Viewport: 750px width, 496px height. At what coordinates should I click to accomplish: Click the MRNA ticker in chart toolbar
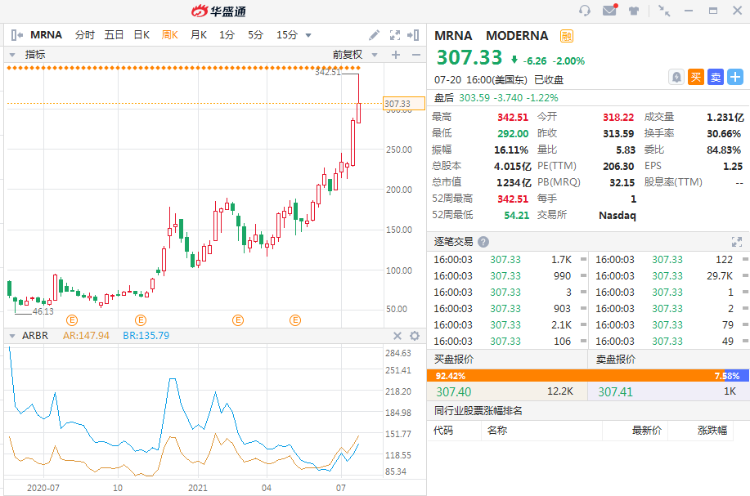(46, 35)
